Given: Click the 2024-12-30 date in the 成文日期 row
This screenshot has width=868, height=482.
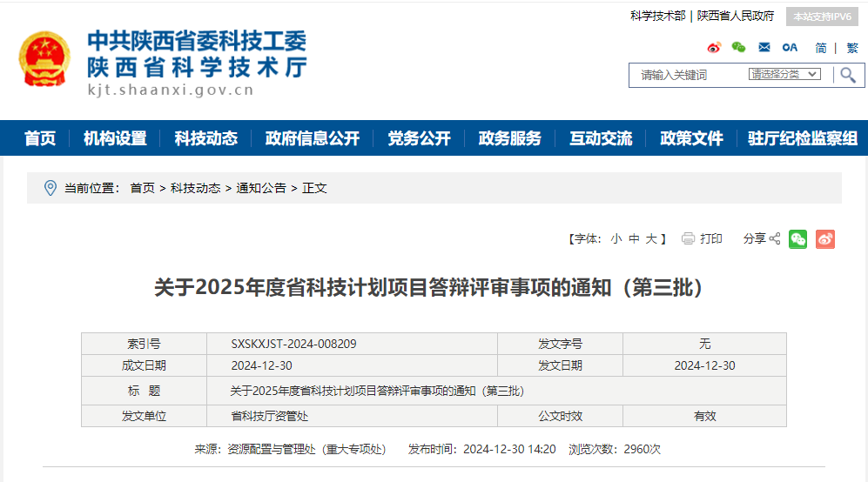Looking at the screenshot, I should tap(261, 365).
